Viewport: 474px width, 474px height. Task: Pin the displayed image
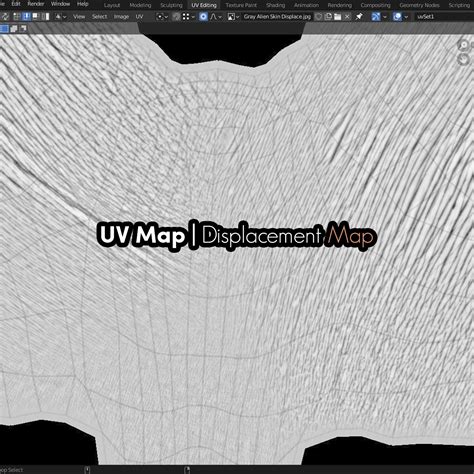pos(359,16)
